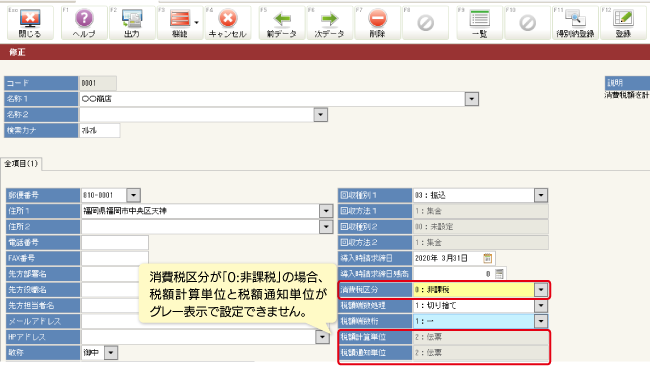Click the FAX番号 input field
This screenshot has height=366, width=650.
pyautogui.click(x=115, y=258)
